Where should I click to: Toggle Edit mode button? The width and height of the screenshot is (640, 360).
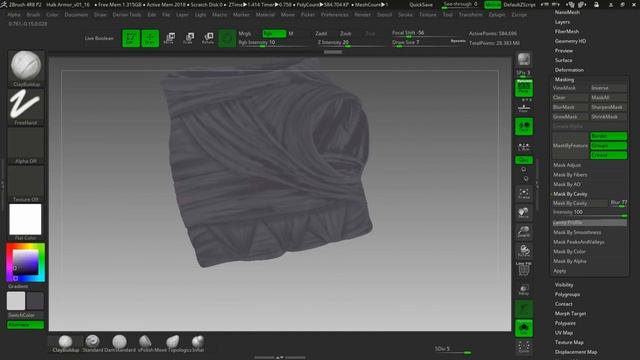(x=131, y=38)
